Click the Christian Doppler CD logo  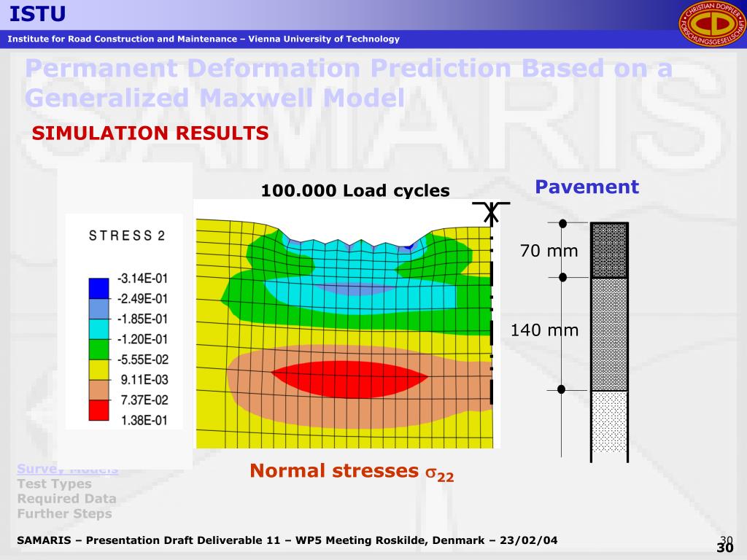tap(711, 24)
